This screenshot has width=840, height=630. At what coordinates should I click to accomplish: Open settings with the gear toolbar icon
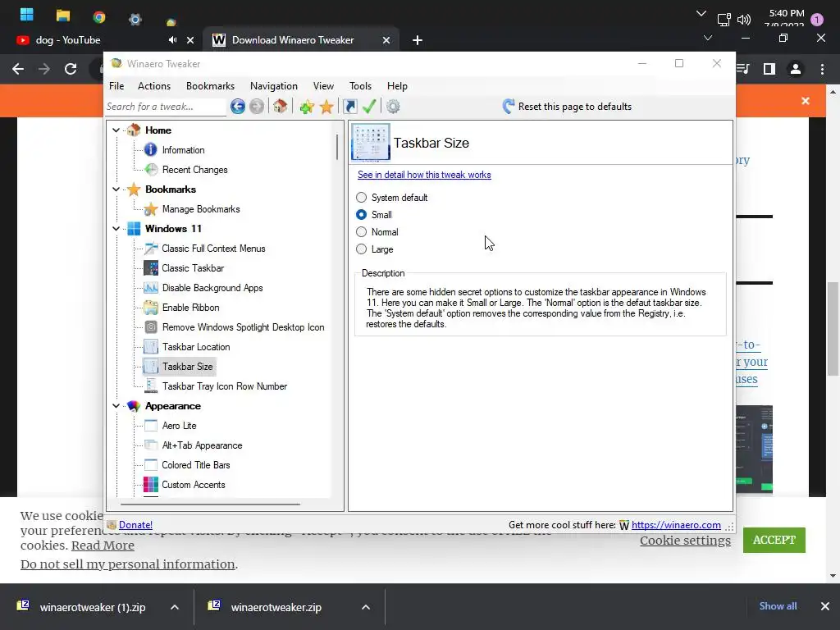393,107
